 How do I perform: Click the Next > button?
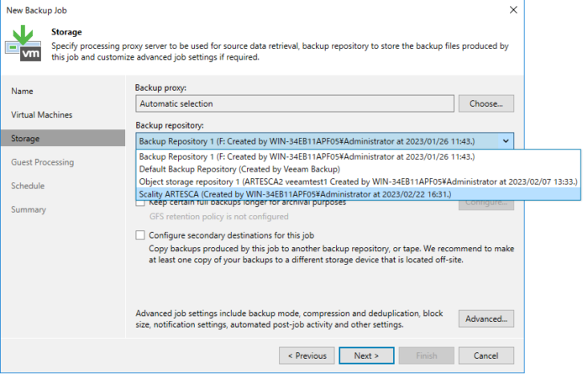click(x=366, y=356)
